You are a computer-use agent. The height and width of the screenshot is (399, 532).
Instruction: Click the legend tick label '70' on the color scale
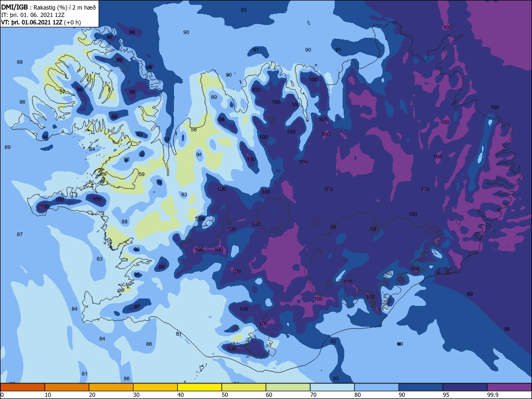click(313, 395)
